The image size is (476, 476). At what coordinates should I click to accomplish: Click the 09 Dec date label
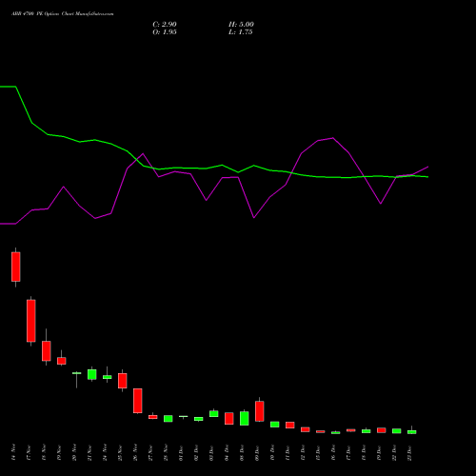(x=257, y=452)
